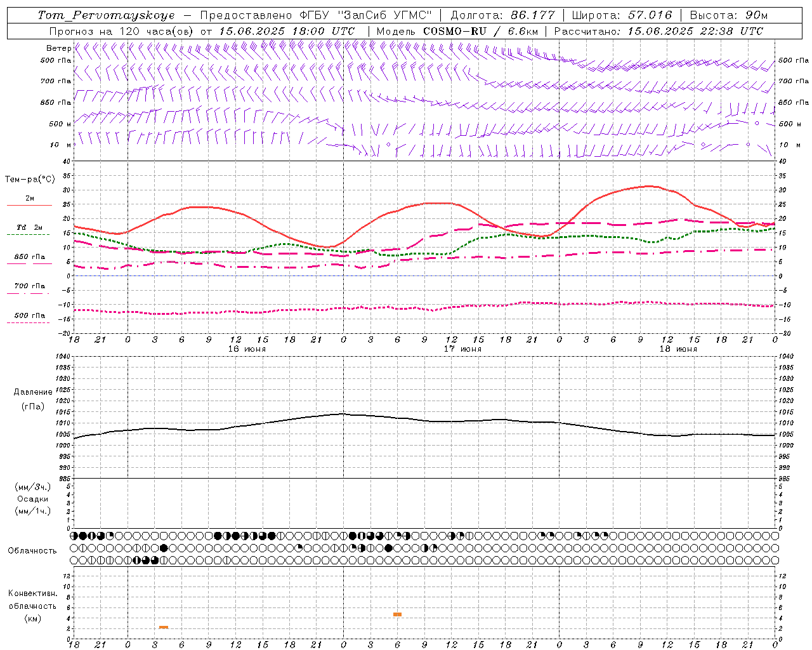
Task: Click the dashed pink line sample under 700 гПа legend
Action: click(29, 293)
